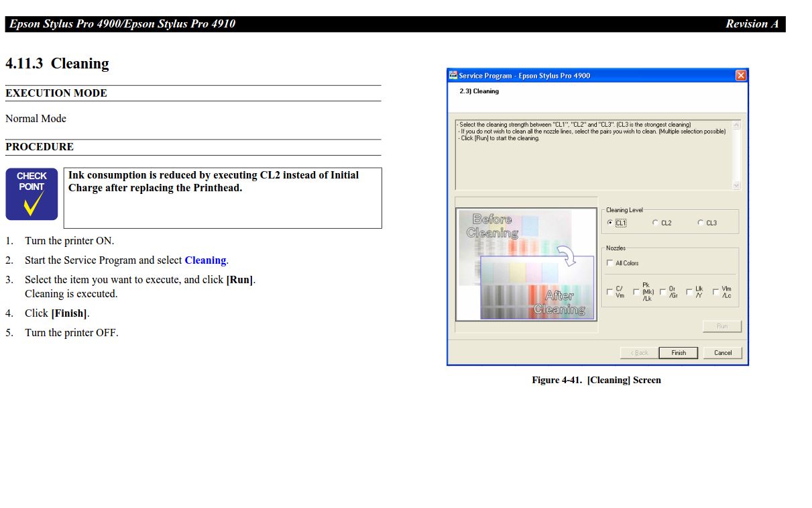Enable the All Colors nozzle checkbox
The width and height of the screenshot is (812, 508).
(610, 263)
